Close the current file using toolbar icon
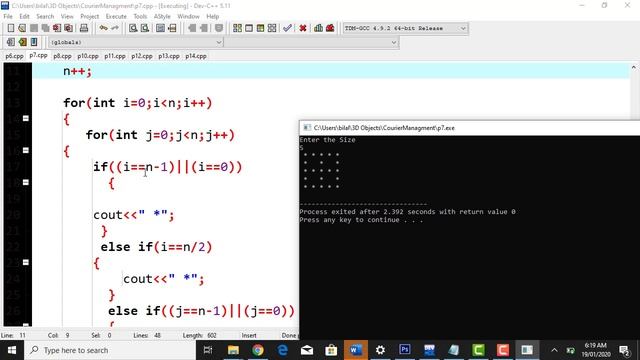Screen dimensions: 640x360 (x=57, y=28)
